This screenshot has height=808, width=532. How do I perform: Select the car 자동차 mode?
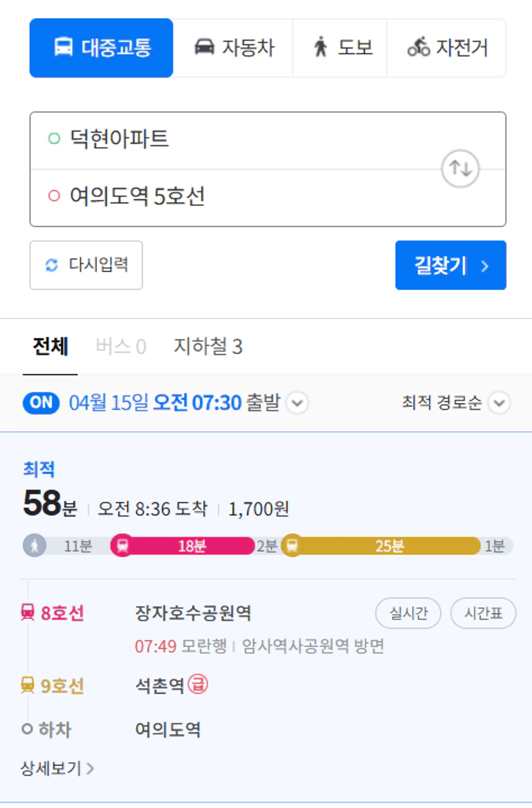(234, 48)
